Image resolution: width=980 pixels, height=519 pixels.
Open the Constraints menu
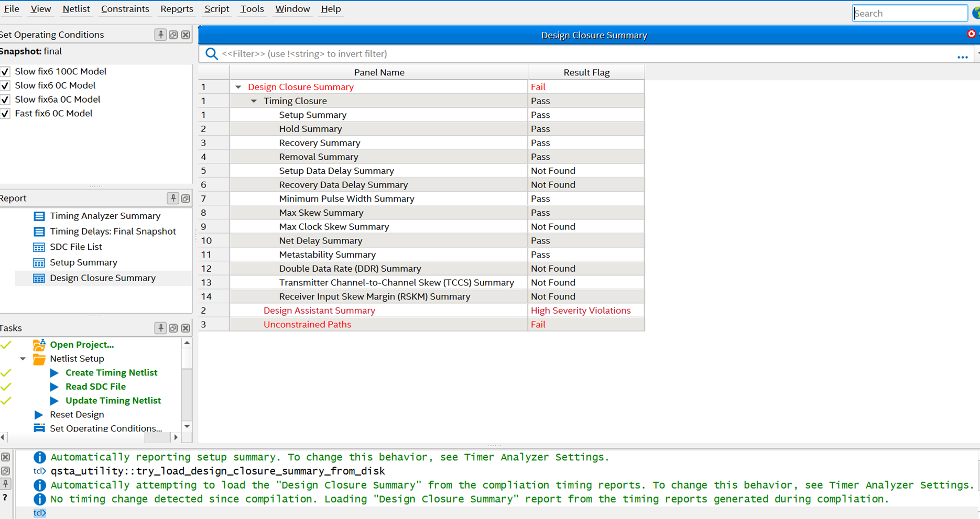click(125, 9)
